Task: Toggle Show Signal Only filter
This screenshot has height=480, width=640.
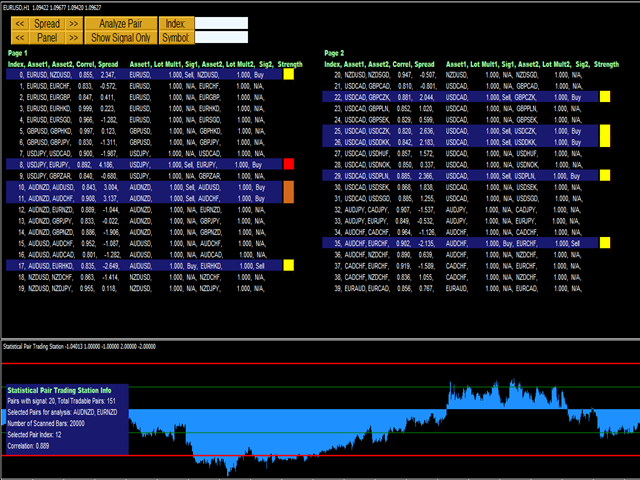Action: click(121, 37)
